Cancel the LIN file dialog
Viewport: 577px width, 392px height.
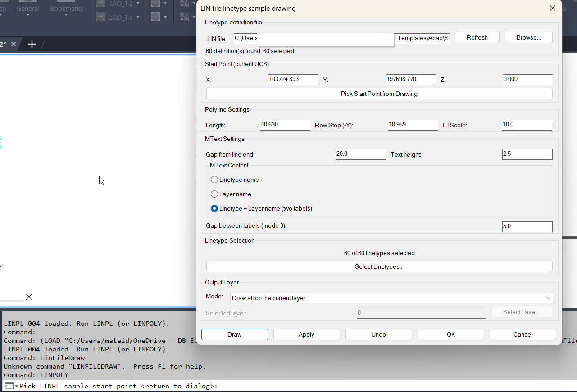pos(523,334)
